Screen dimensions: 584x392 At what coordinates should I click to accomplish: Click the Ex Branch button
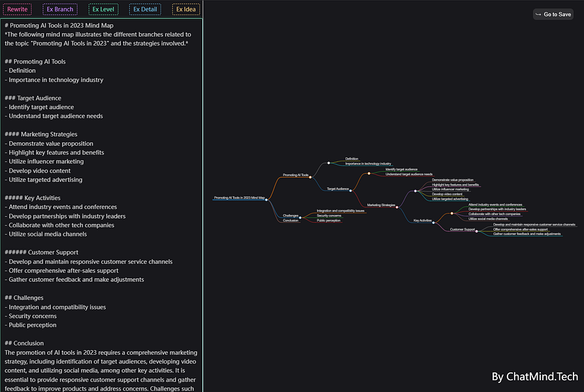pyautogui.click(x=60, y=9)
